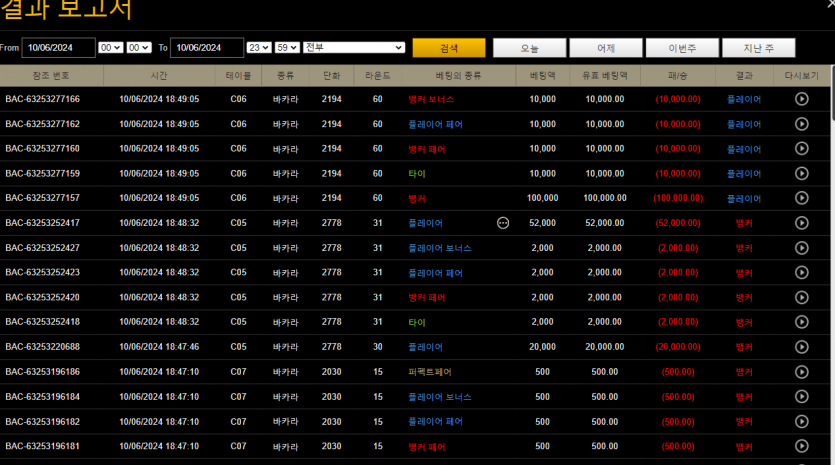Click the 뱅커 보너스 bet type cell
This screenshot has width=835, height=465.
point(431,99)
